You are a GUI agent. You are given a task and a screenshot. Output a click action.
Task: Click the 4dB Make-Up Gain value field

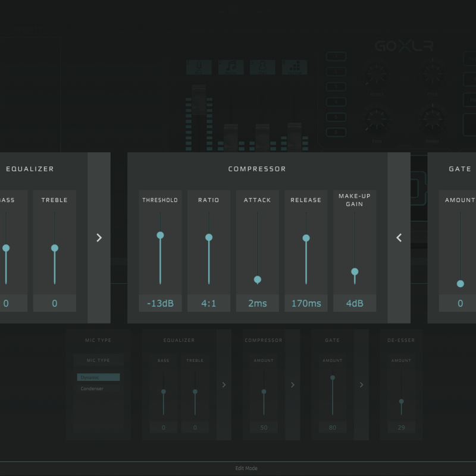(x=355, y=303)
